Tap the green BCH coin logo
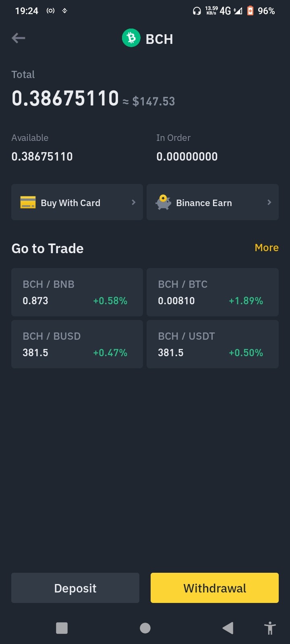Image resolution: width=290 pixels, height=644 pixels. pyautogui.click(x=131, y=38)
